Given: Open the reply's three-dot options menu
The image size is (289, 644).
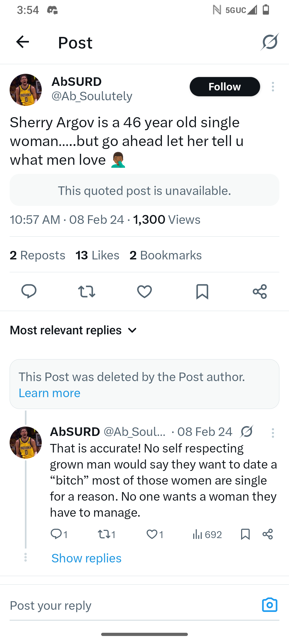Looking at the screenshot, I should pyautogui.click(x=273, y=433).
